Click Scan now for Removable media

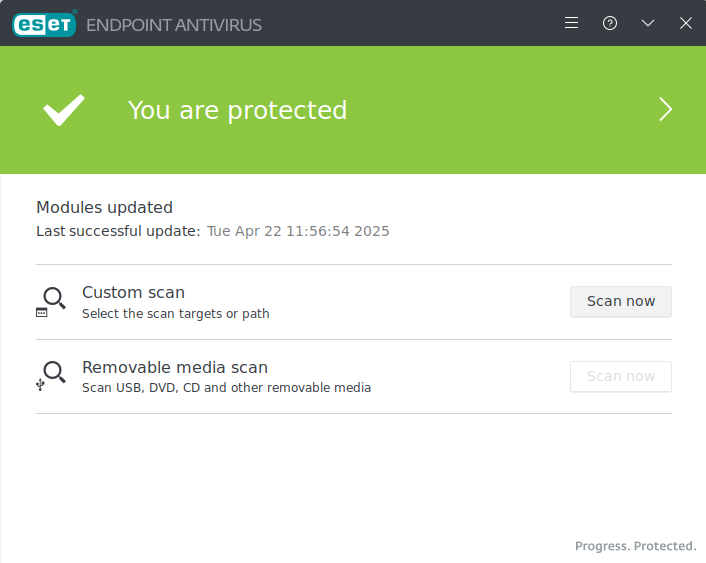point(621,376)
